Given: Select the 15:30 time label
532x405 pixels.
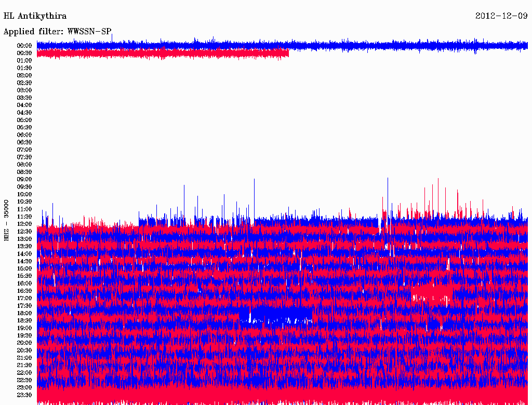Looking at the screenshot, I should [x=24, y=276].
